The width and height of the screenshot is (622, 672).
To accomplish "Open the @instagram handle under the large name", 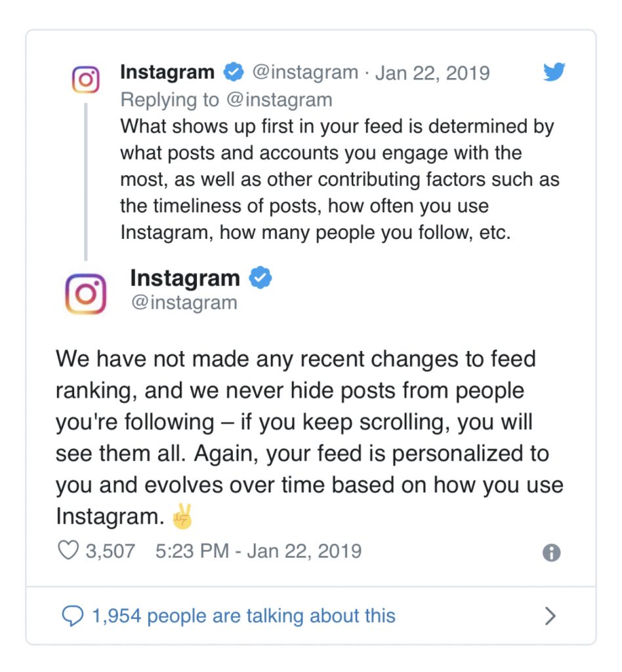I will (x=184, y=303).
